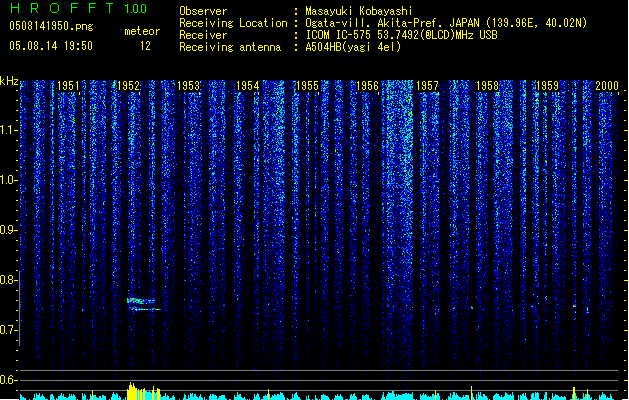Click the 1958 time marker

(x=487, y=86)
